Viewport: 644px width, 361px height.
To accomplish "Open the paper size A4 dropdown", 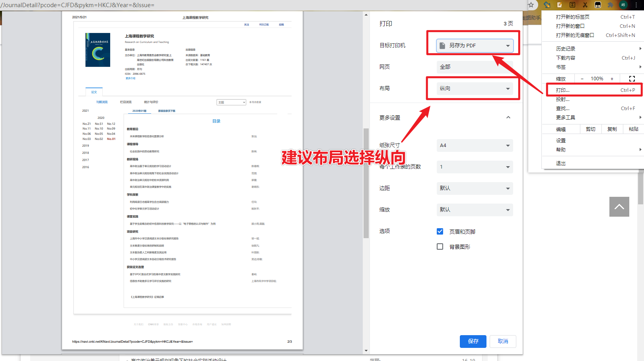I will tap(475, 146).
